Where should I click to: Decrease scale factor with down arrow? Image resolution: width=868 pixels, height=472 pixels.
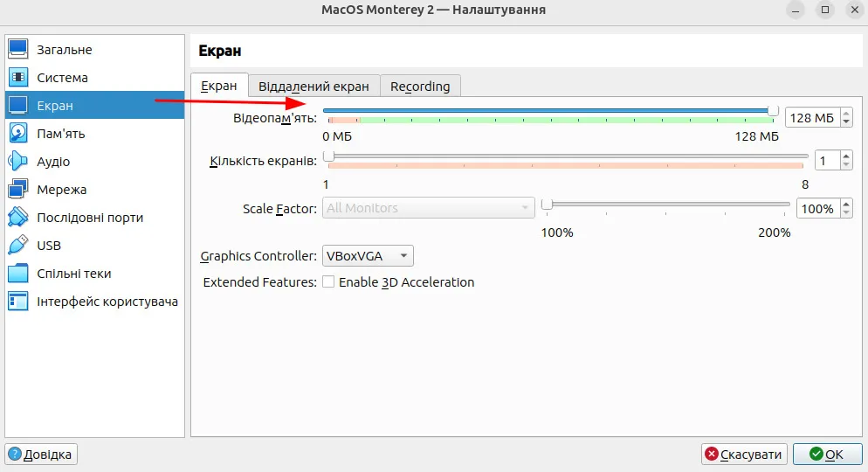(x=846, y=213)
